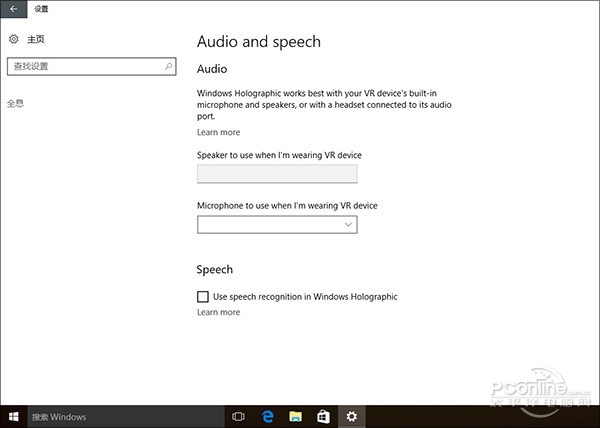The width and height of the screenshot is (600, 428).
Task: Click Learn more under Audio section
Action: [218, 132]
